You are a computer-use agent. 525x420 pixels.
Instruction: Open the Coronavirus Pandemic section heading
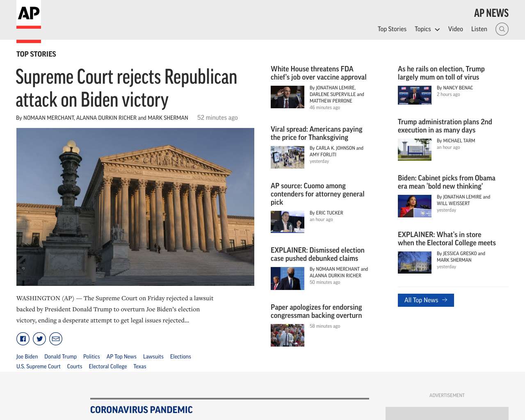click(x=142, y=410)
